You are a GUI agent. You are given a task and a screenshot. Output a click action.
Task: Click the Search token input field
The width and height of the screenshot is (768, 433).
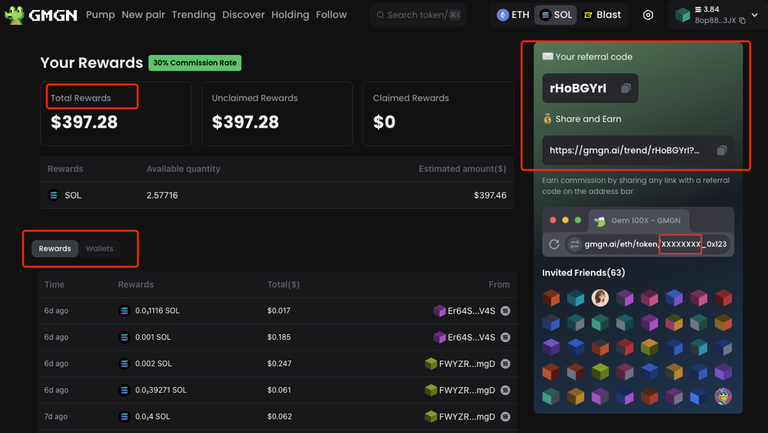point(418,15)
